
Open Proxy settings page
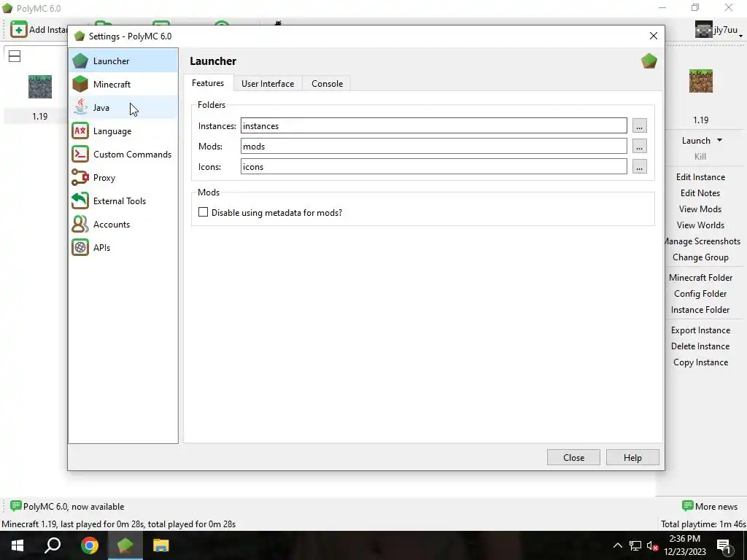(x=123, y=178)
